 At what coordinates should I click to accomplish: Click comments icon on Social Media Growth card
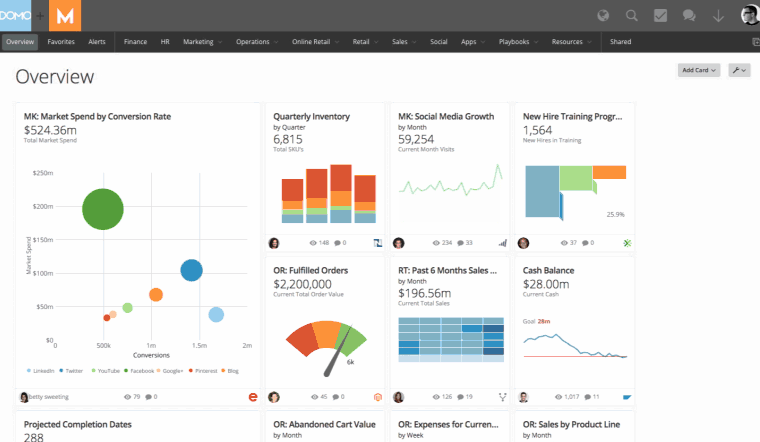tap(460, 242)
